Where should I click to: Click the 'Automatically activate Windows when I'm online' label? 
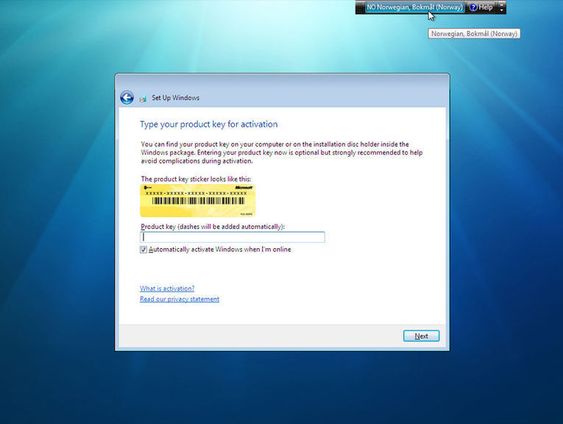[x=220, y=250]
